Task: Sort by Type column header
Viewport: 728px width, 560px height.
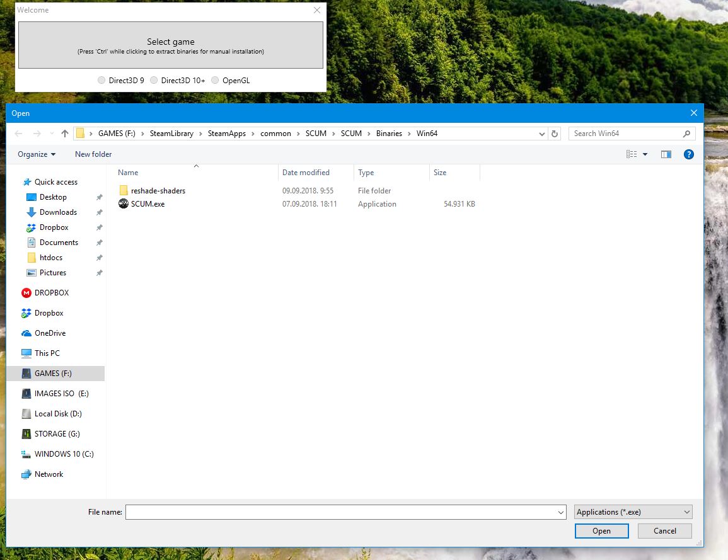Action: (391, 173)
